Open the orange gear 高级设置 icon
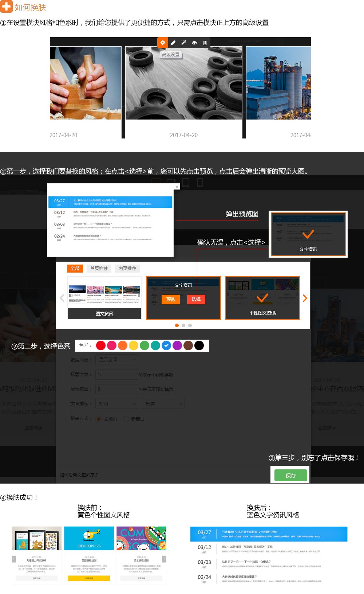 pos(163,43)
